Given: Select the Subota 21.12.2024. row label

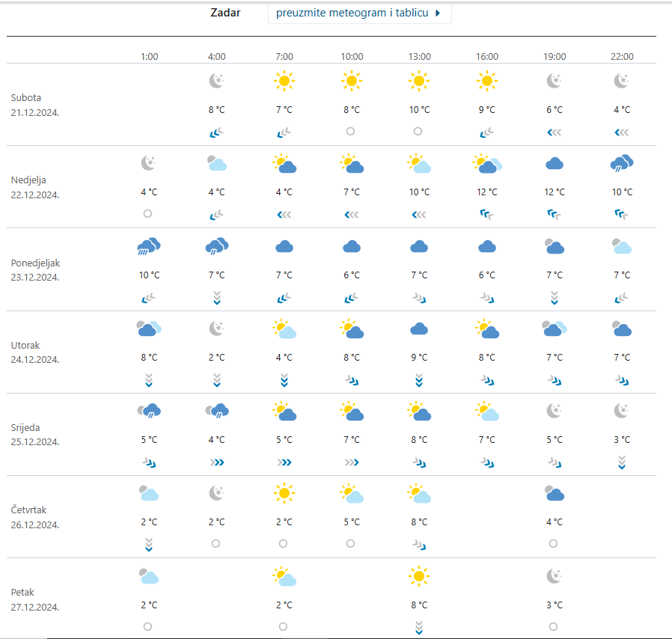Looking at the screenshot, I should pos(35,105).
